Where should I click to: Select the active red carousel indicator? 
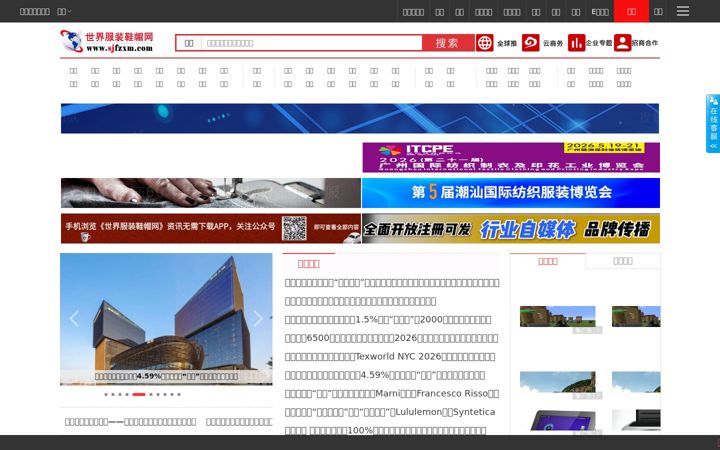[139, 394]
